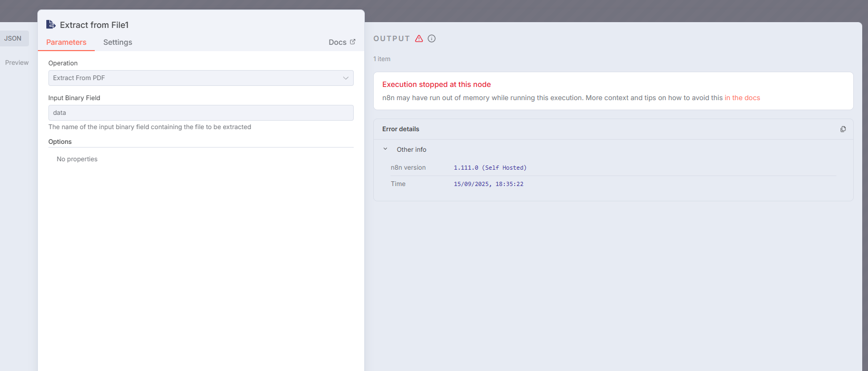868x371 pixels.
Task: Click the external link icon next to Docs
Action: 353,42
